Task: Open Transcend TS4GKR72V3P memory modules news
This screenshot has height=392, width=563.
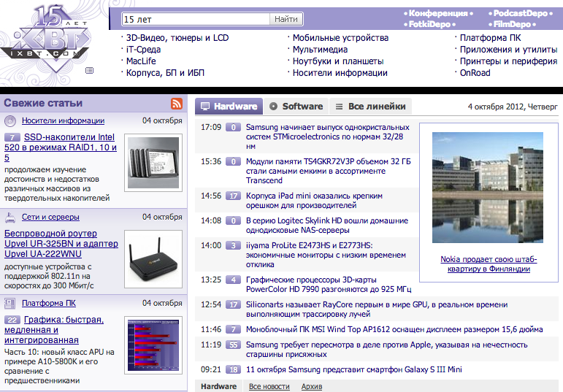Action: 328,171
